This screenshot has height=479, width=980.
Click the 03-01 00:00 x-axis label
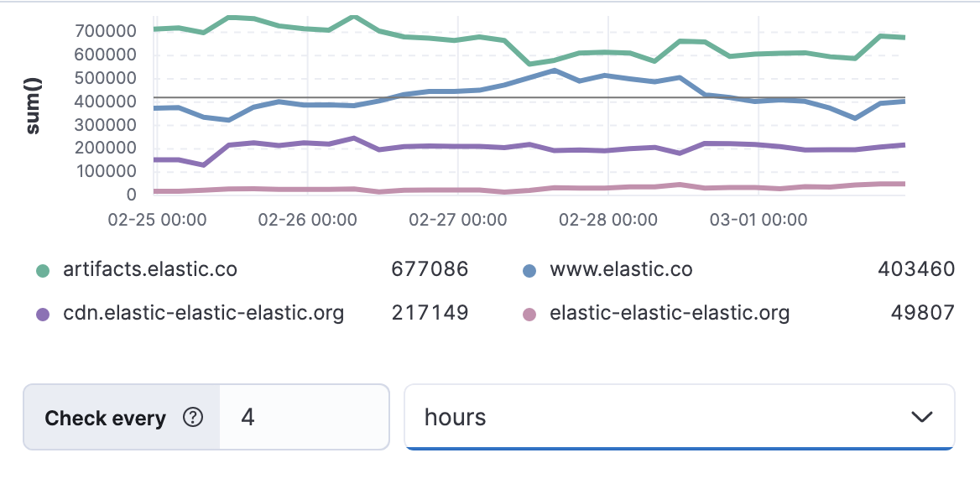tap(758, 221)
